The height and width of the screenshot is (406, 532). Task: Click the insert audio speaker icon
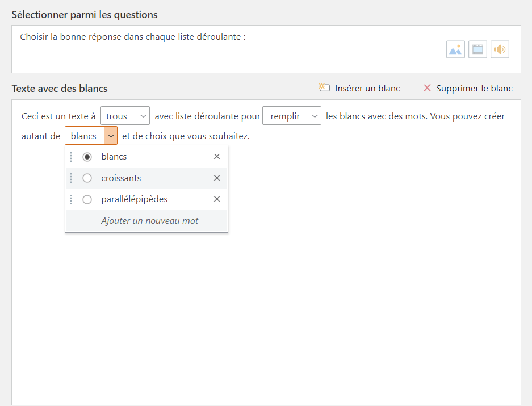(x=500, y=49)
